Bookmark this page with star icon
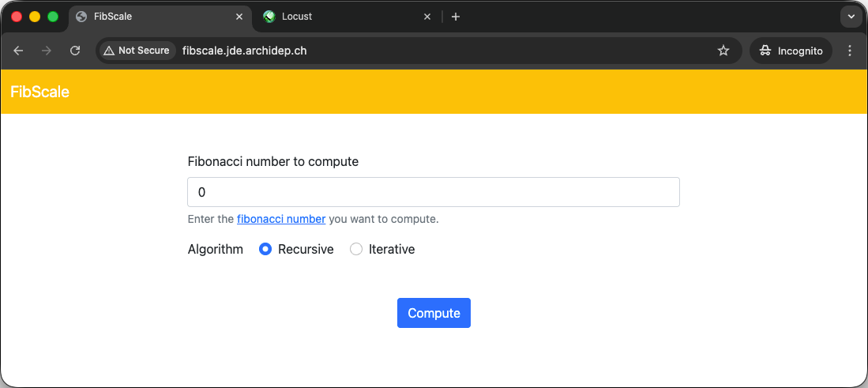The height and width of the screenshot is (388, 868). [723, 51]
